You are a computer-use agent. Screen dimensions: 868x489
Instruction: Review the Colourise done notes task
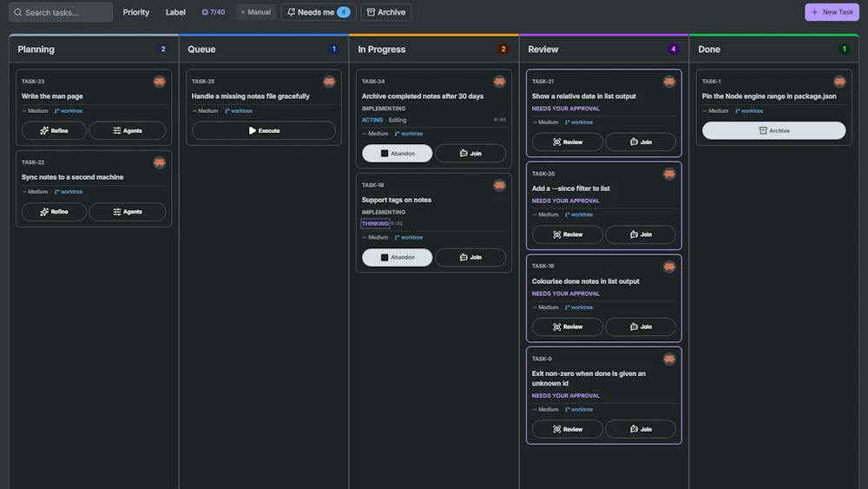568,327
